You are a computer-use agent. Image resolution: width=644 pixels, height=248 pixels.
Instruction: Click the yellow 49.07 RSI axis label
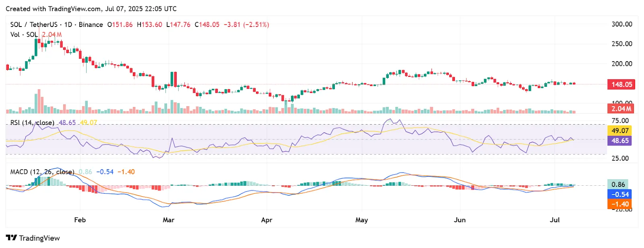coord(620,131)
